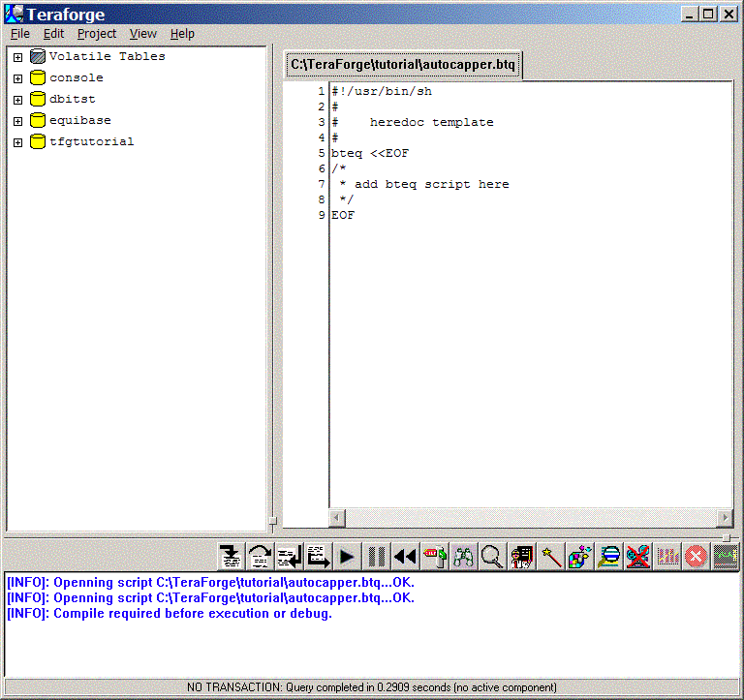Click the step-over curved arrow icon
The image size is (744, 700).
260,557
